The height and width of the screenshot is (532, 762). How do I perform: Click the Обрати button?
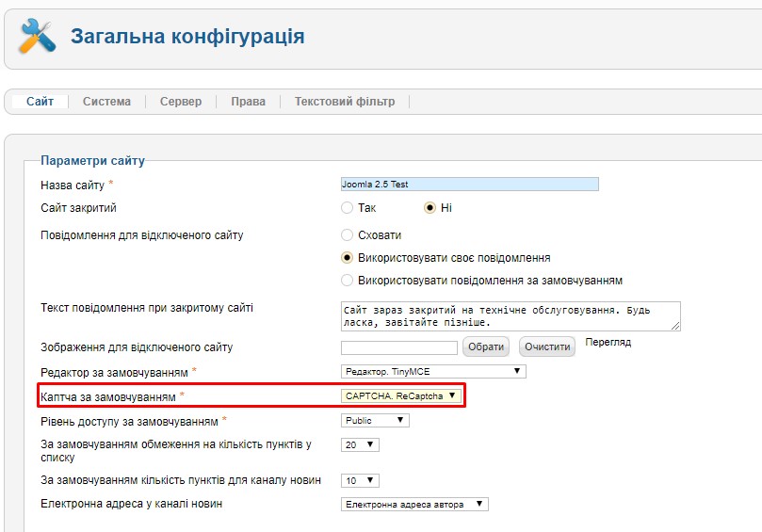486,347
